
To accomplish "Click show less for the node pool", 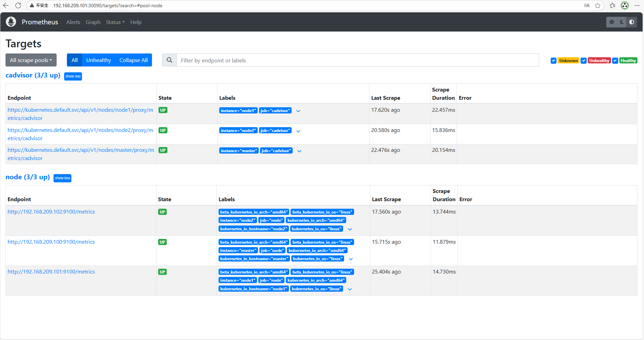I will coord(62,178).
